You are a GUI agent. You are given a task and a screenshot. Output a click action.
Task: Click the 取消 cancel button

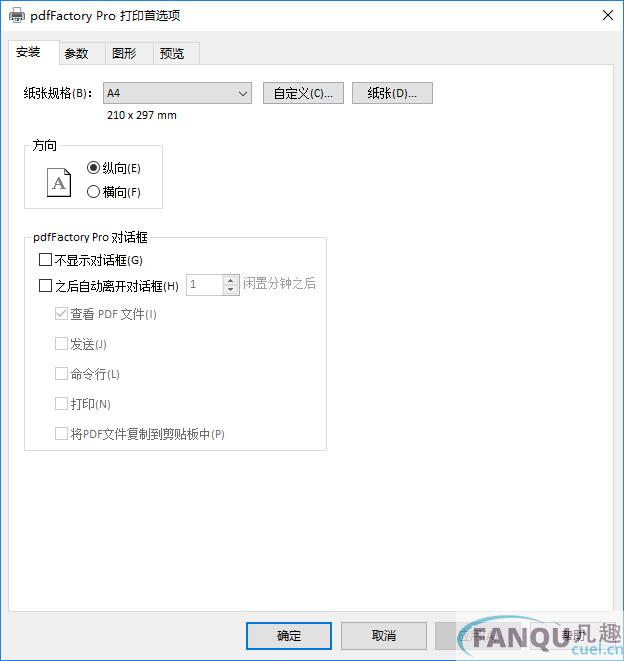coord(384,636)
